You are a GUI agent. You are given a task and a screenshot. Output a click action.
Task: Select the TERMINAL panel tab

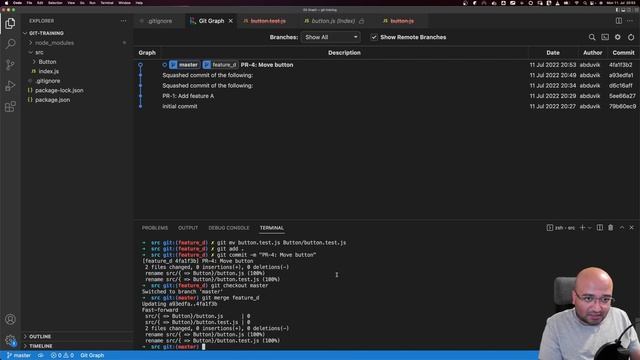[x=271, y=228]
